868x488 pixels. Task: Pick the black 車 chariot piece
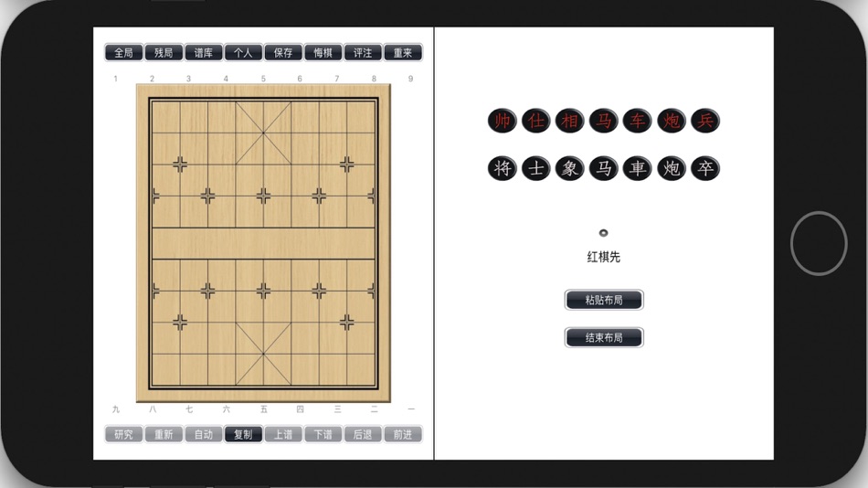pos(637,168)
